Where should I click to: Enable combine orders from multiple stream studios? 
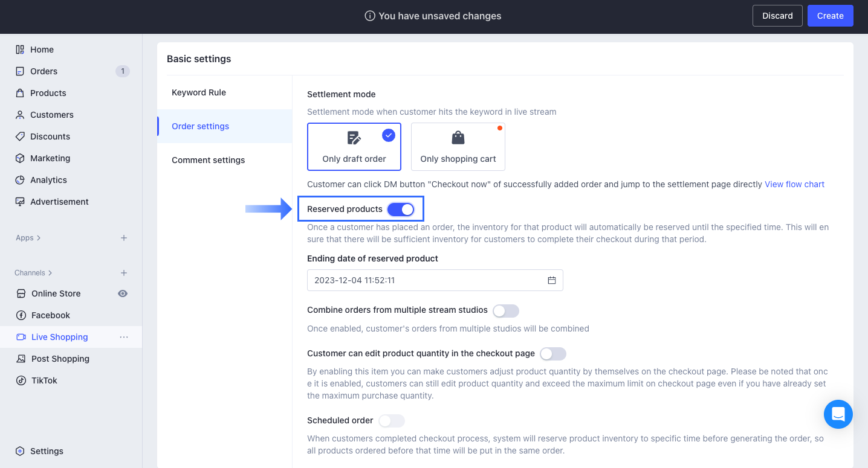click(506, 310)
